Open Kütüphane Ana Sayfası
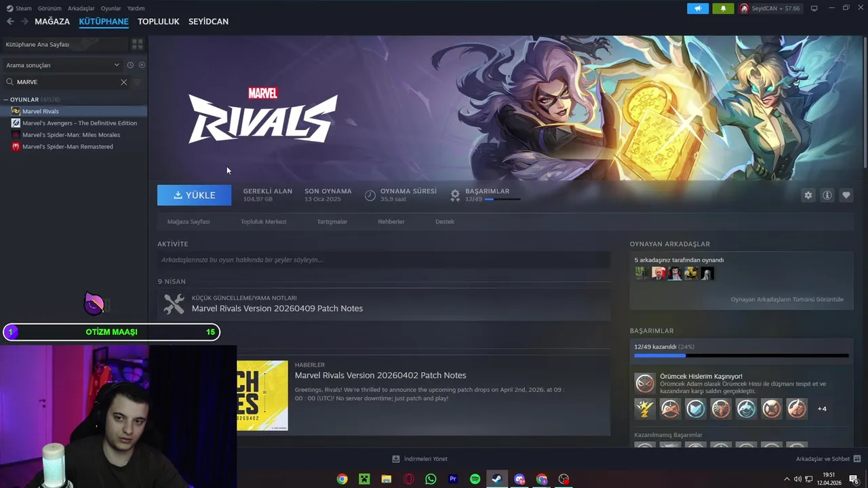 pyautogui.click(x=64, y=44)
